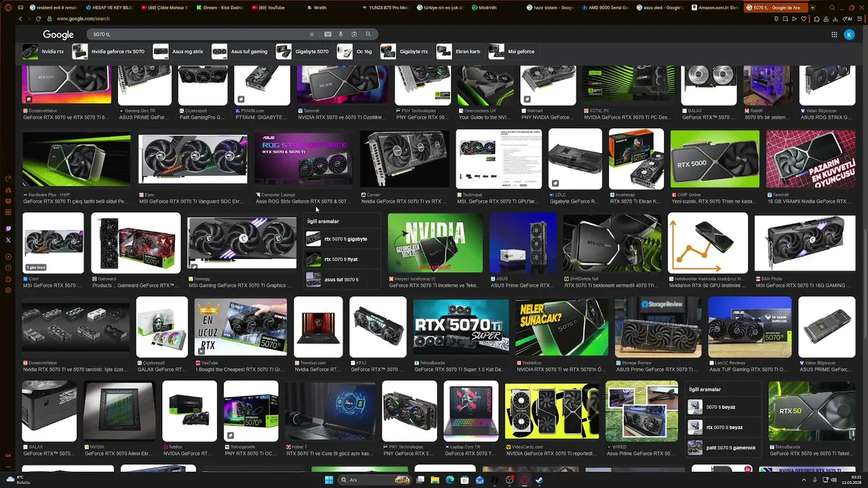
Task: Open the X icon in Opera sidebar
Action: 8,240
